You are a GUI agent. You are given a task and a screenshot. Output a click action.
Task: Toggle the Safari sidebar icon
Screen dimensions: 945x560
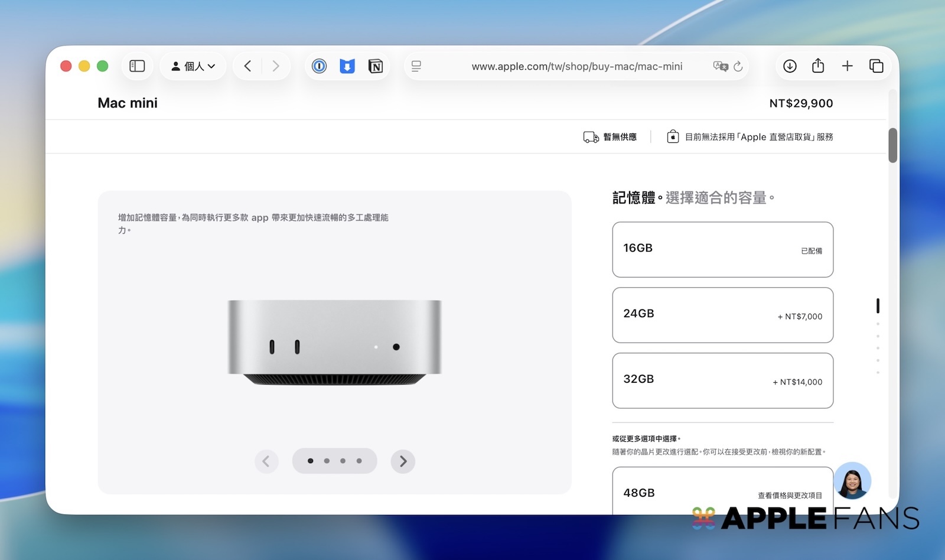point(137,66)
